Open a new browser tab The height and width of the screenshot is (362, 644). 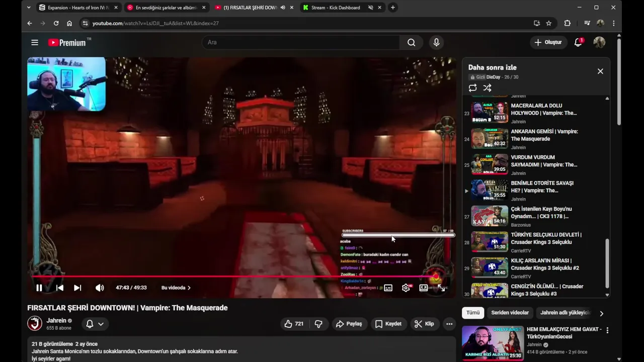tap(393, 8)
